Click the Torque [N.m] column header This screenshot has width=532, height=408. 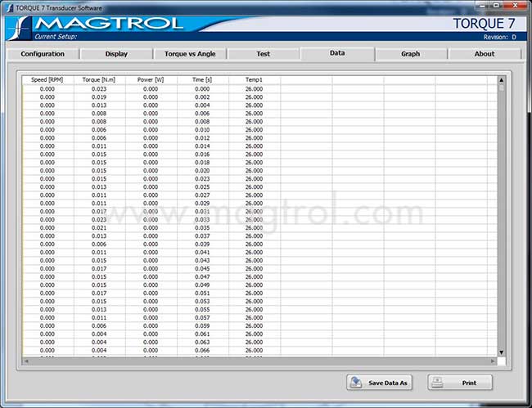tap(99, 79)
